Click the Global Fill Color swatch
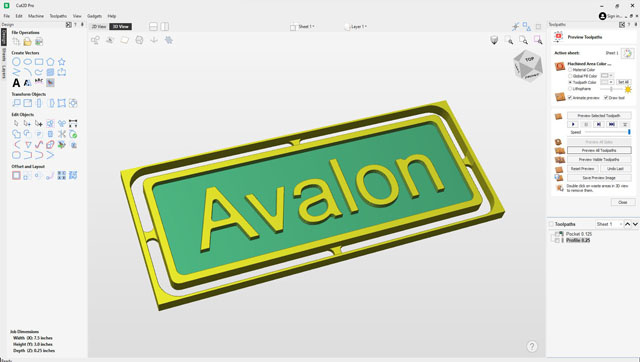Image resolution: width=640 pixels, height=362 pixels. pyautogui.click(x=604, y=76)
